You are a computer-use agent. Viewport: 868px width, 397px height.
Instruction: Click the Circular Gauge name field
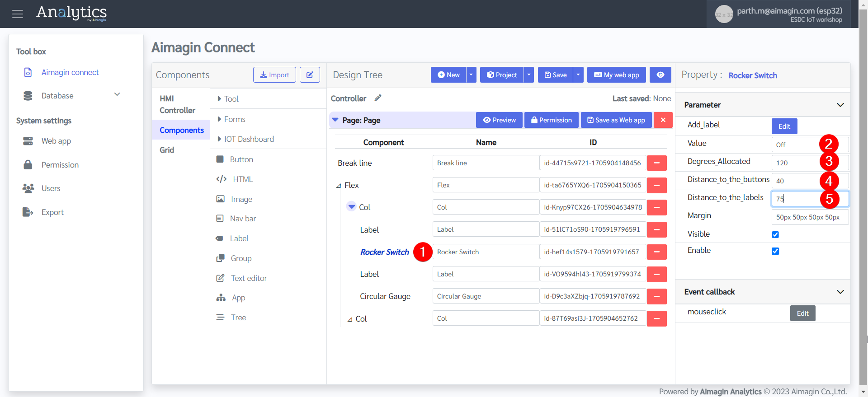click(x=486, y=296)
